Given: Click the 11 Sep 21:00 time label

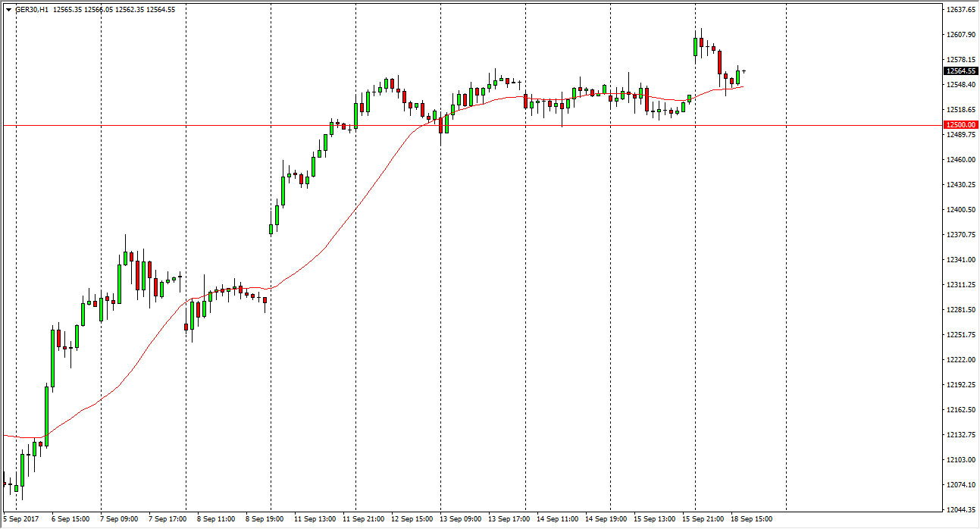Looking at the screenshot, I should click(363, 519).
